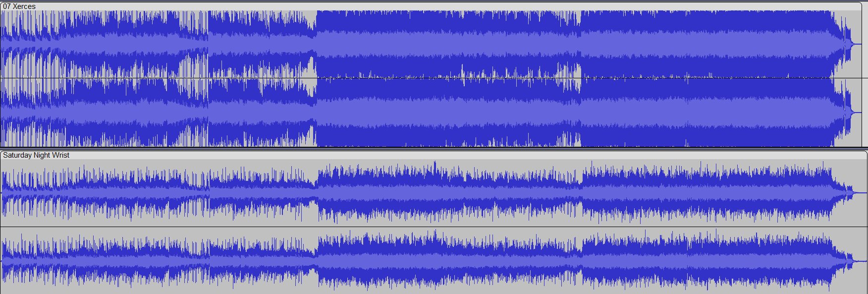Click the upper channel waveform of Saturday Night Wrist
868x294 pixels.
pyautogui.click(x=434, y=193)
